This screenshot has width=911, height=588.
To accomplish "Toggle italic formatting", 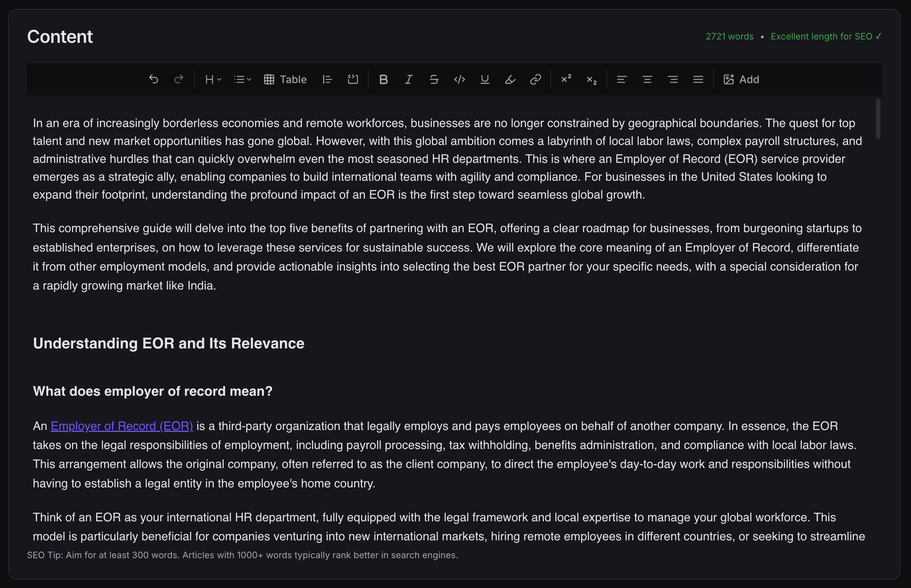I will tap(408, 79).
